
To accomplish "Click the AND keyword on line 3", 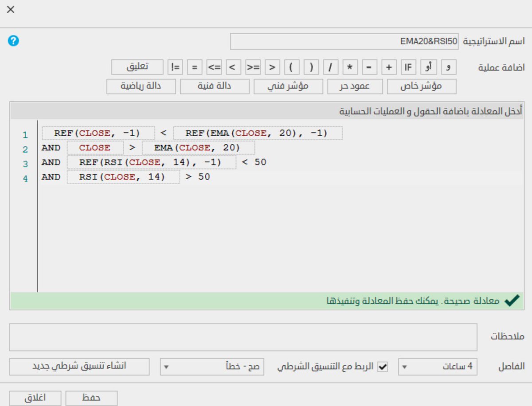I will pos(51,162).
